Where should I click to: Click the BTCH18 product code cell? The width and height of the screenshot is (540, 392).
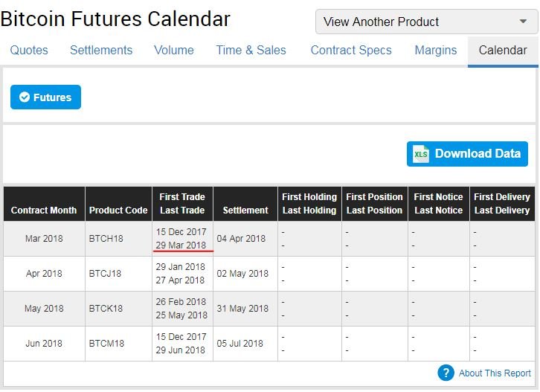[x=106, y=238]
